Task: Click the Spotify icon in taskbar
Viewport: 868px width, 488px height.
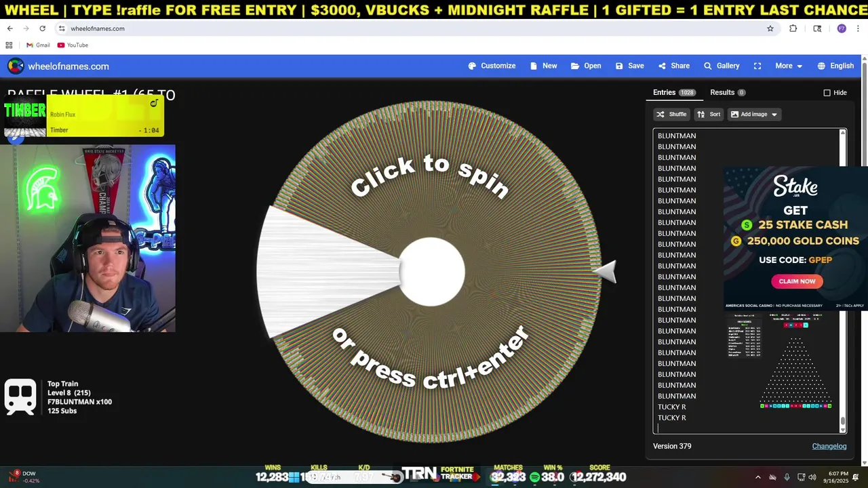Action: click(x=534, y=477)
